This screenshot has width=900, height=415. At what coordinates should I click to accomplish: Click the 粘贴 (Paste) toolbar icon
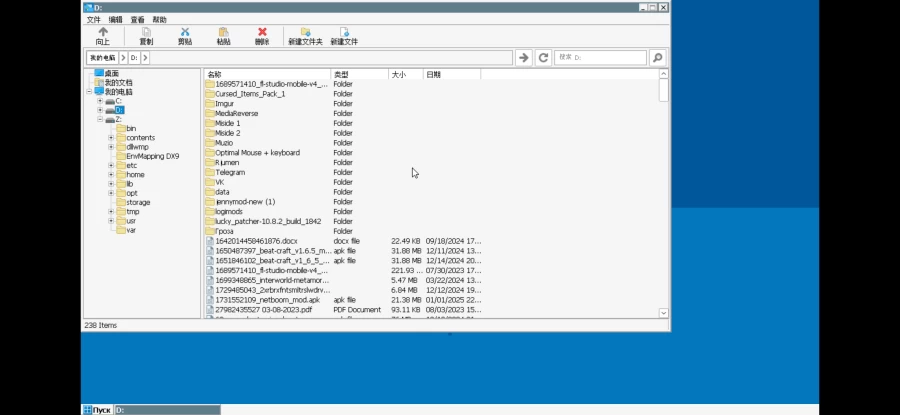click(x=223, y=33)
